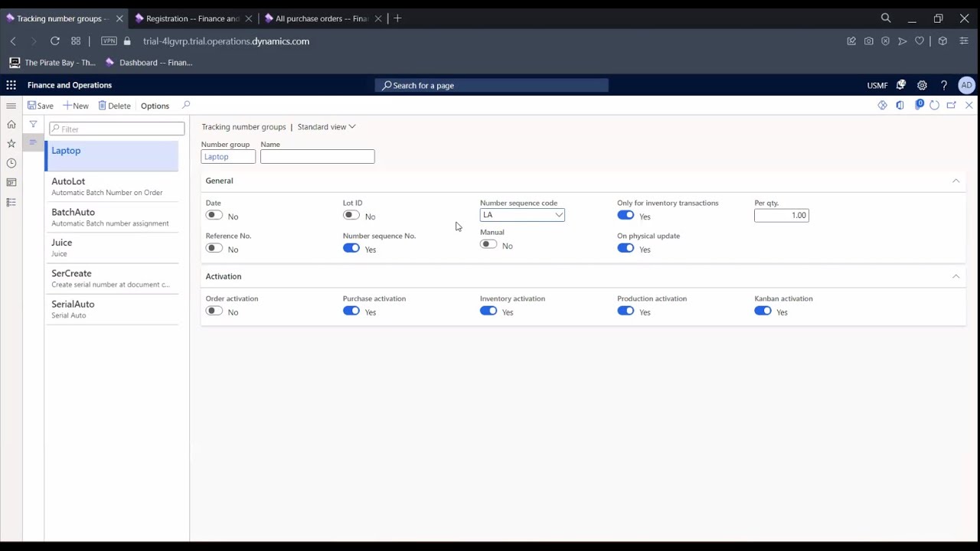Select the Tracking number groups browser tab

pyautogui.click(x=64, y=18)
